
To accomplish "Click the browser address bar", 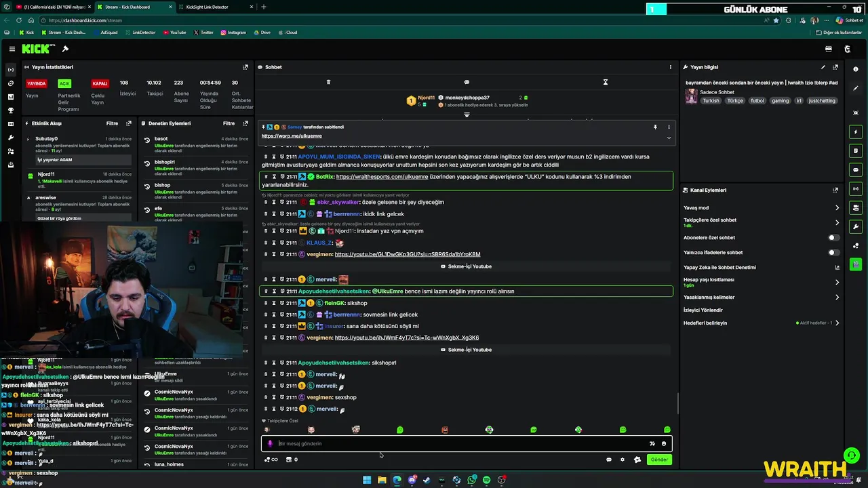I will point(400,20).
